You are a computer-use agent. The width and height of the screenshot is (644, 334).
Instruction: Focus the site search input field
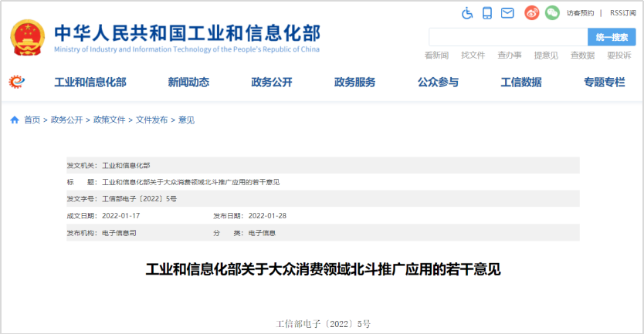[x=507, y=37]
